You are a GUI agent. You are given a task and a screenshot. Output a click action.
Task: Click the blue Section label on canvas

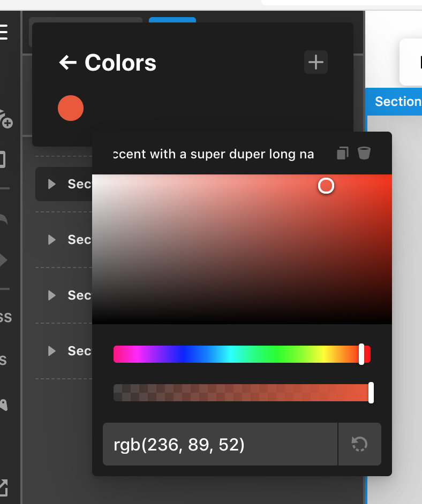click(396, 102)
